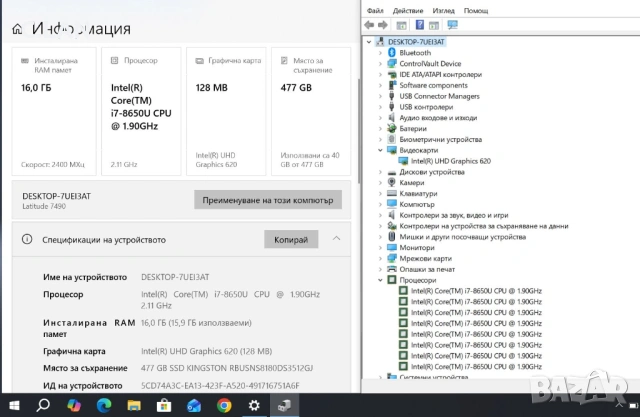Open the Windows Start menu
This screenshot has width=640, height=417.
[x=14, y=405]
